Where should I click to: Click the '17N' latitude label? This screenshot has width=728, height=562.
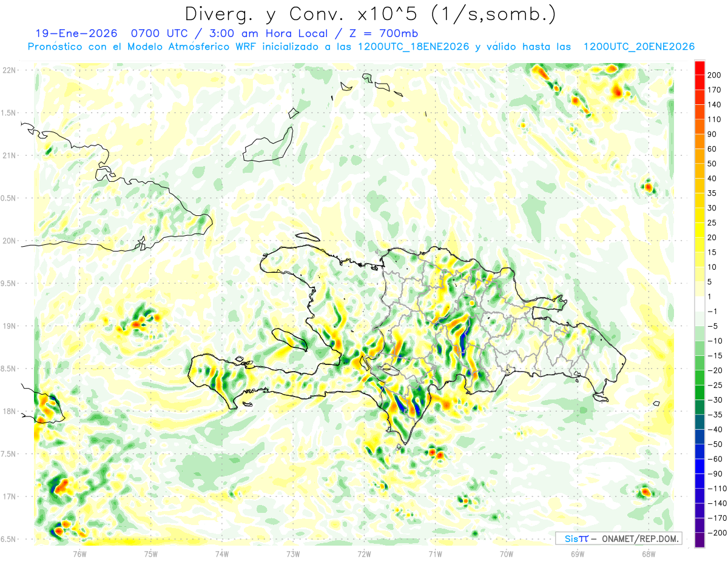point(9,497)
